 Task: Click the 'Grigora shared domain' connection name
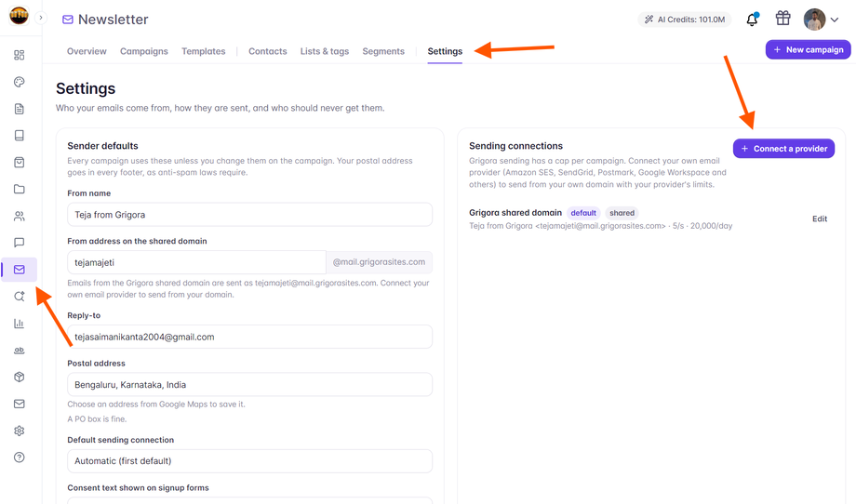coord(515,213)
